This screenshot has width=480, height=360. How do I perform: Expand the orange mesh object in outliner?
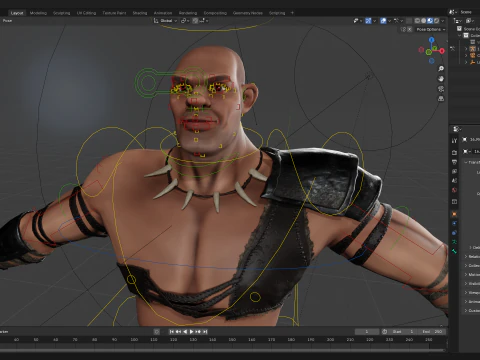pyautogui.click(x=466, y=55)
